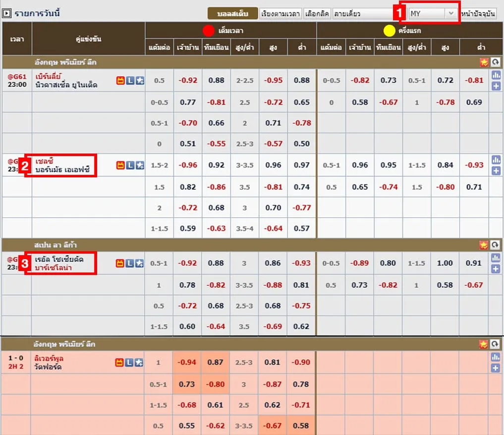Click the เลือกลีค league selection button
504x435 pixels.
tap(317, 13)
